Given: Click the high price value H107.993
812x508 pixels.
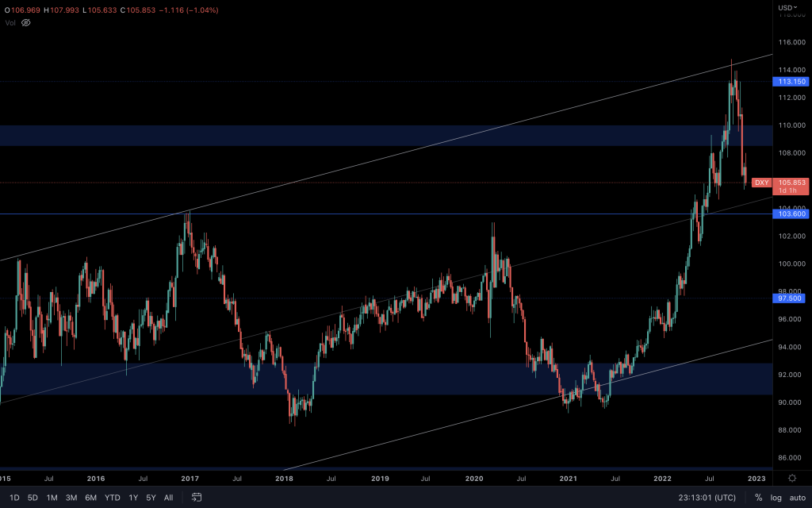Looking at the screenshot, I should click(x=62, y=10).
